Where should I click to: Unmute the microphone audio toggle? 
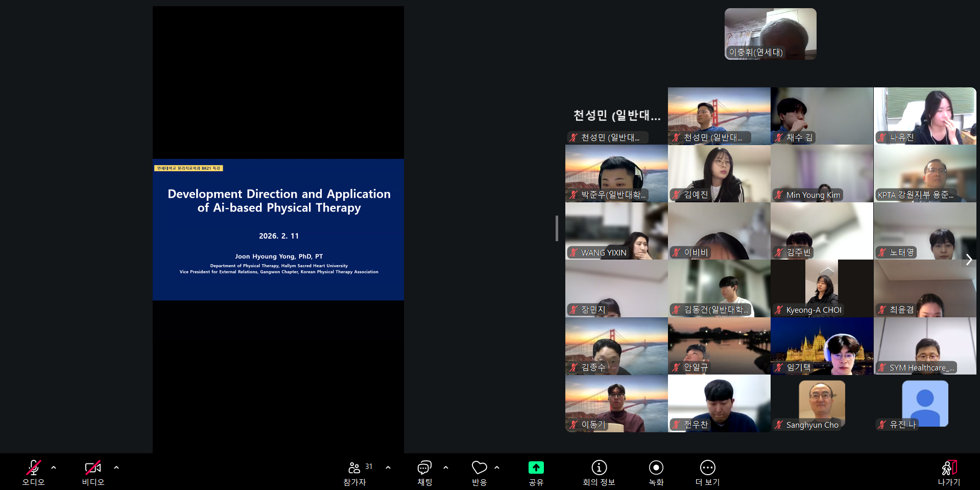click(x=34, y=468)
